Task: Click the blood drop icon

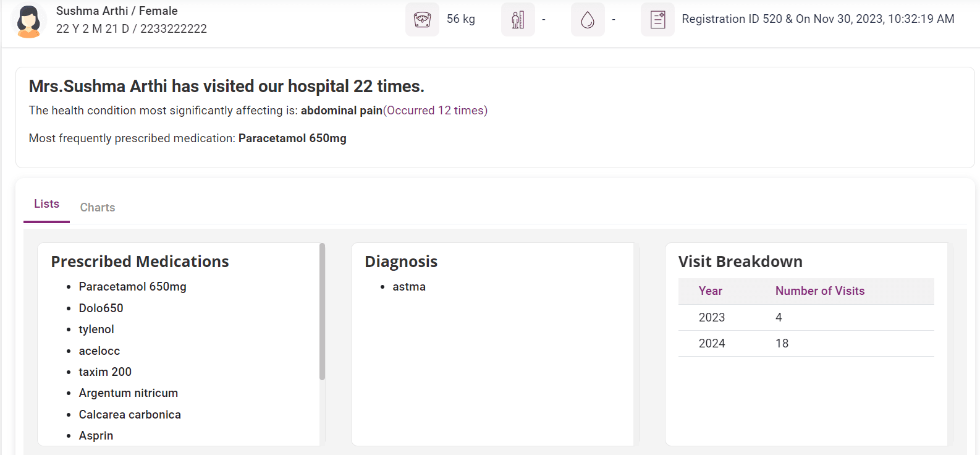Action: point(588,20)
